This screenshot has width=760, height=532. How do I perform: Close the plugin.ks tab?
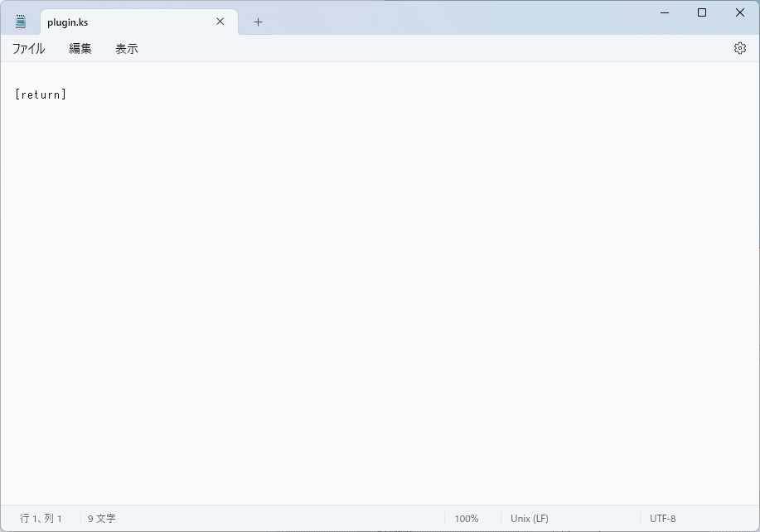(220, 22)
